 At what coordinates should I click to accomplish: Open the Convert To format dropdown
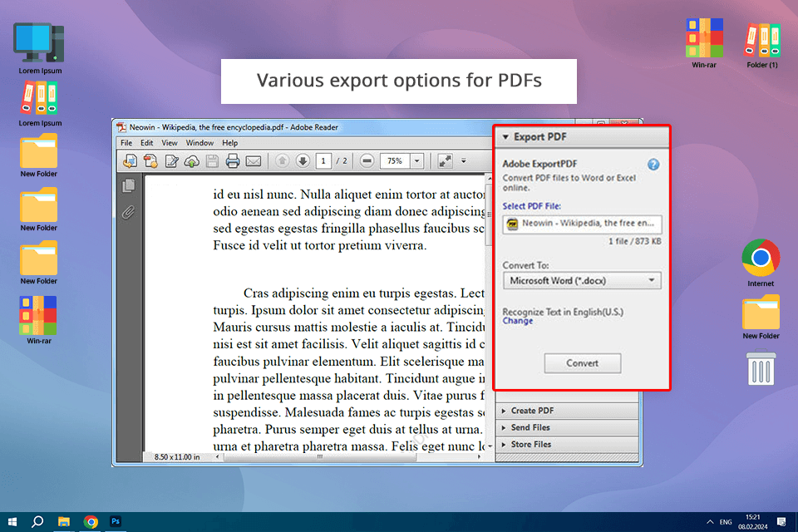point(582,280)
